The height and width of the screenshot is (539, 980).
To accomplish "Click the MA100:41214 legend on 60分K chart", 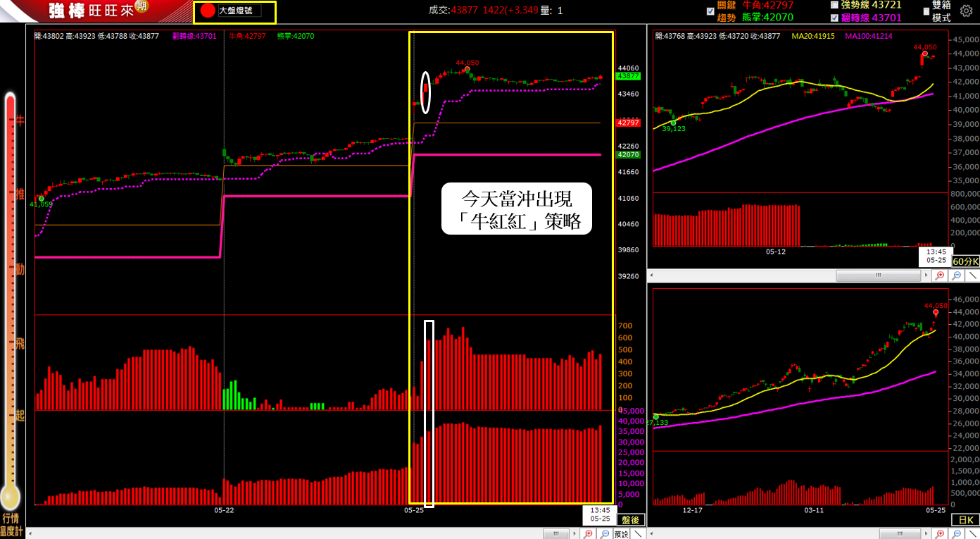I will click(869, 35).
